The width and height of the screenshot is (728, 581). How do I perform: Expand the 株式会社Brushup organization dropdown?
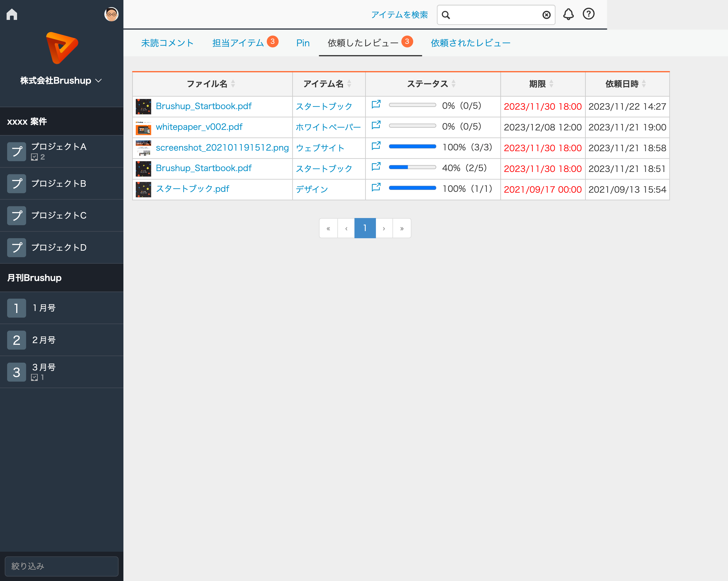[x=99, y=81]
